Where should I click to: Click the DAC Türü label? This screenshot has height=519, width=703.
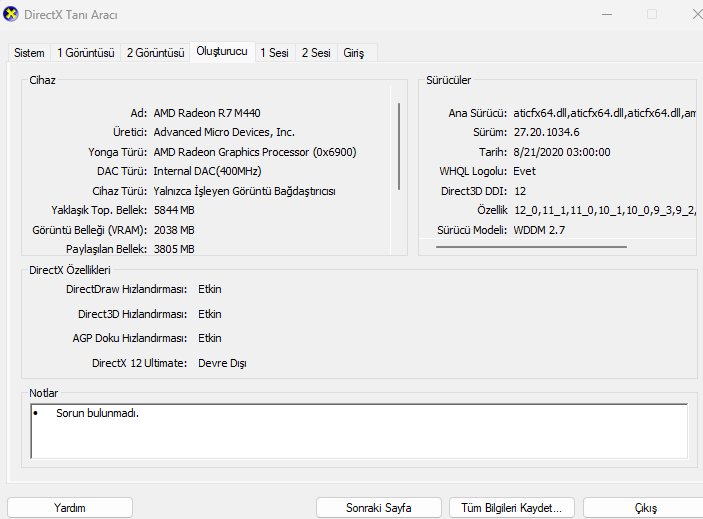click(122, 171)
